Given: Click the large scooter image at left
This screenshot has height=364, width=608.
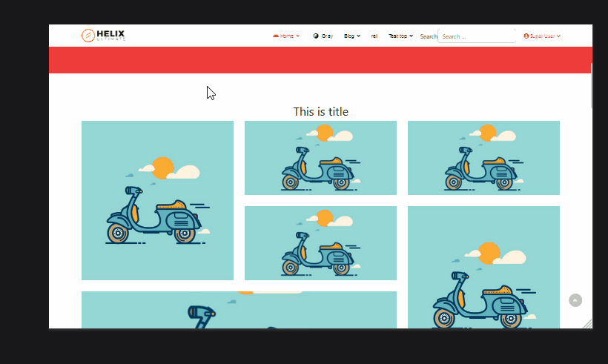Looking at the screenshot, I should click(157, 200).
